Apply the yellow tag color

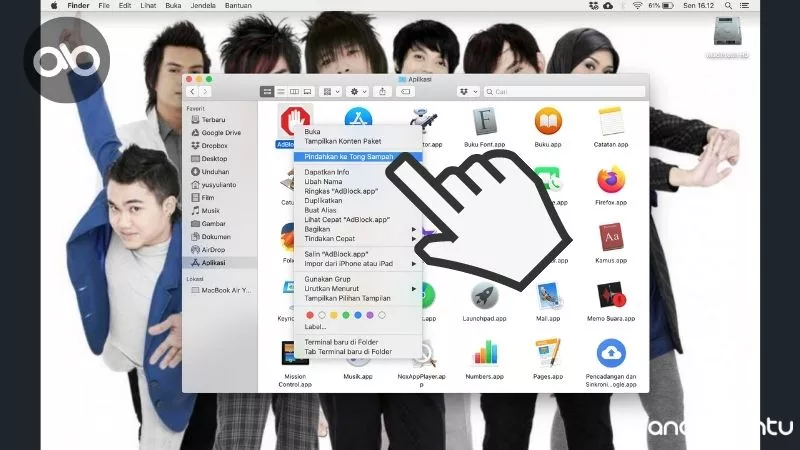tap(334, 315)
